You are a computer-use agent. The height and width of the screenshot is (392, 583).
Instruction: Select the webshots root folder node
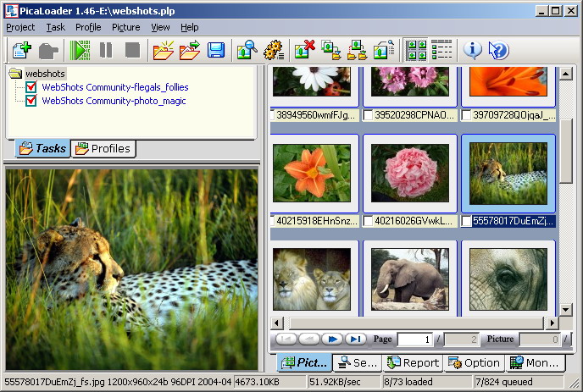[x=45, y=74]
